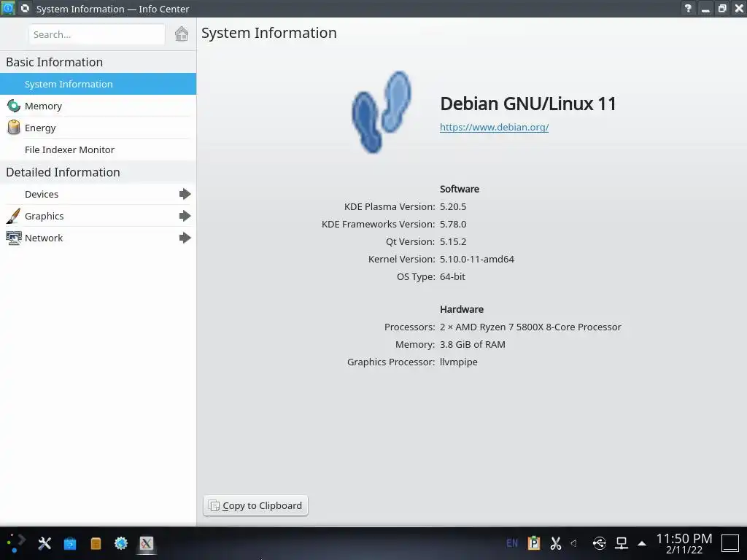
Task: Click the 11:50 PM clock
Action: click(x=684, y=539)
